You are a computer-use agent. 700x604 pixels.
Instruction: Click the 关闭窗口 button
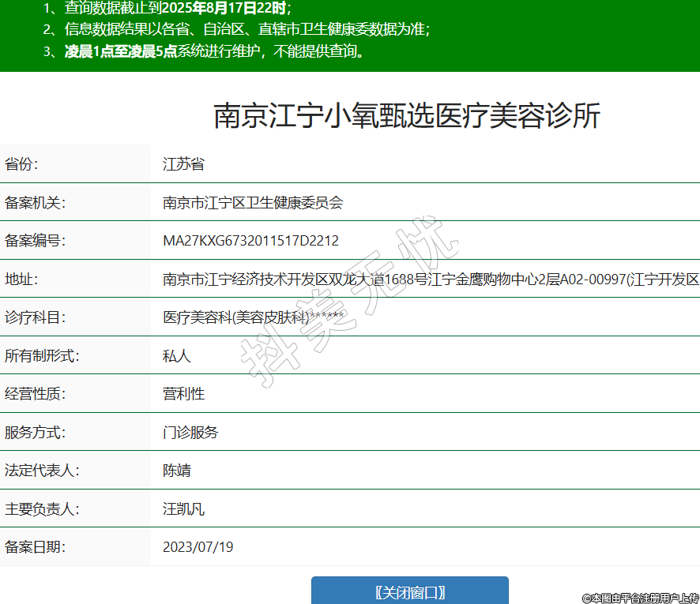tap(409, 591)
